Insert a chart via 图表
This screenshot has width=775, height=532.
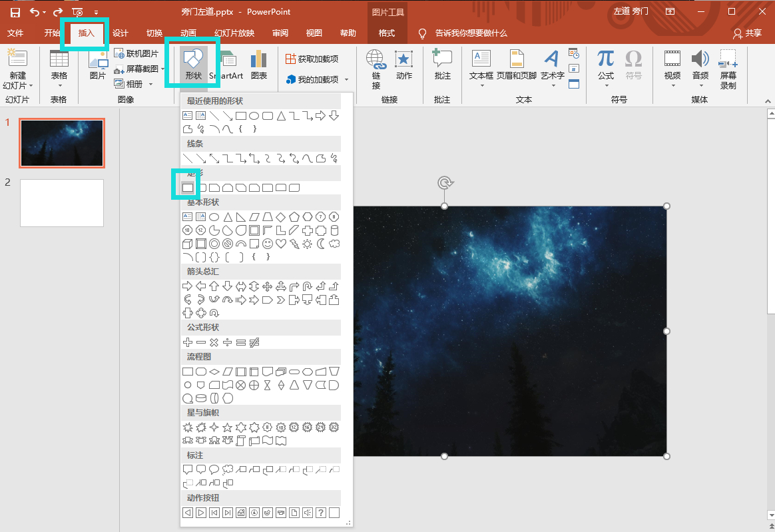point(258,65)
